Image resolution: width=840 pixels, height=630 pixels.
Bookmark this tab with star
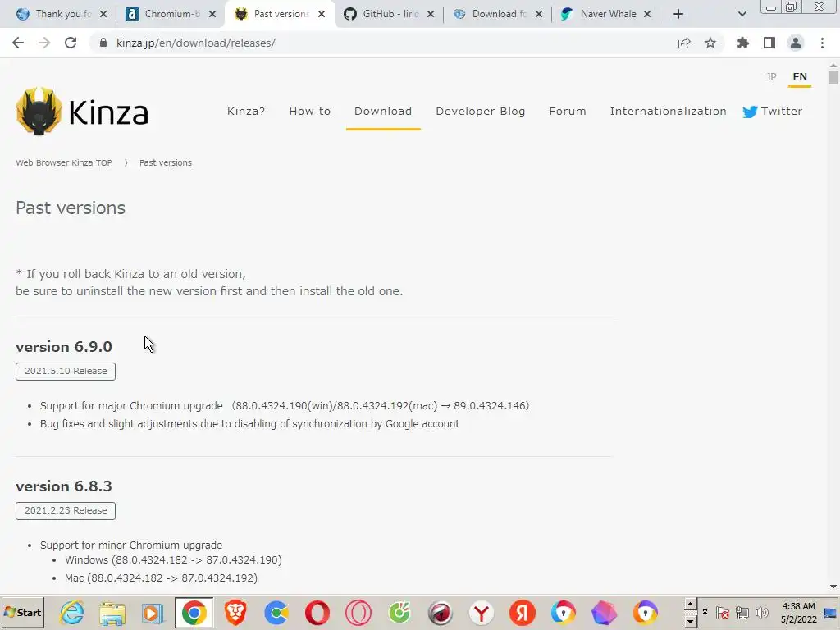(710, 43)
